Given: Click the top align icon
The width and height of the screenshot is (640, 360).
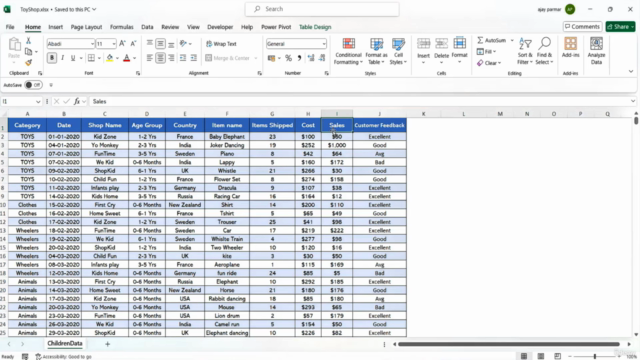Looking at the screenshot, I should point(150,44).
